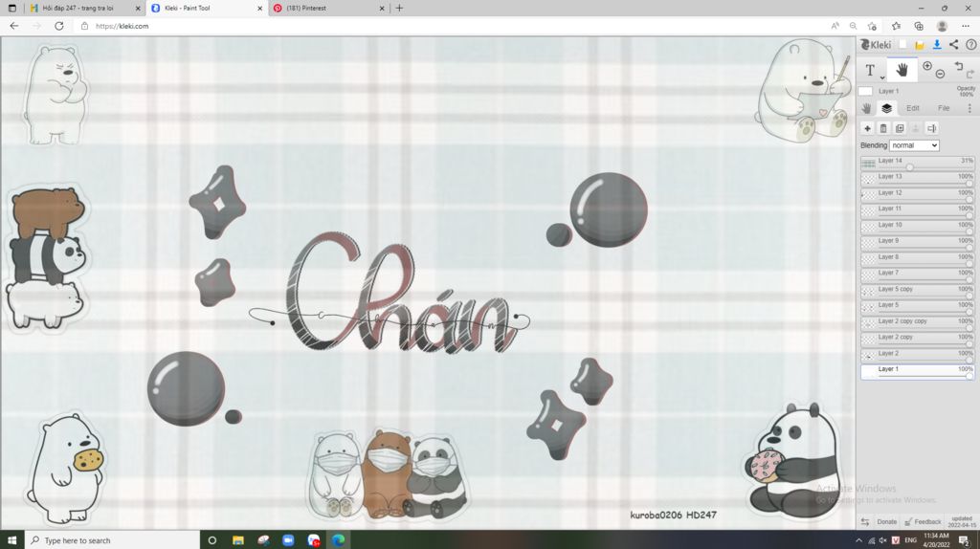Click the swap panel side arrows icon
980x549 pixels.
click(865, 521)
